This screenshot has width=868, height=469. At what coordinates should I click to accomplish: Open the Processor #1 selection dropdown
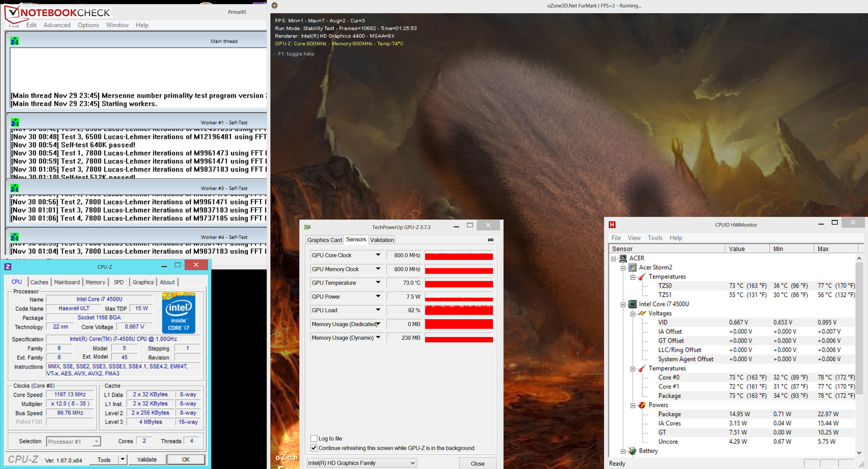[x=74, y=441]
